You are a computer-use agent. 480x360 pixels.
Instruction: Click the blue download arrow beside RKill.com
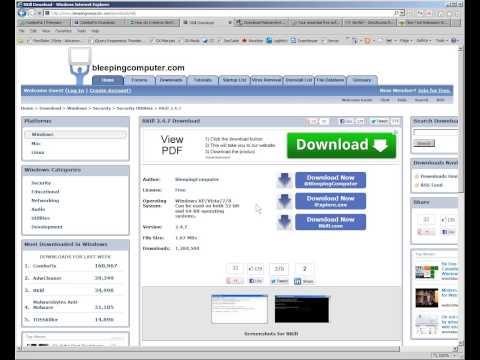coord(284,222)
